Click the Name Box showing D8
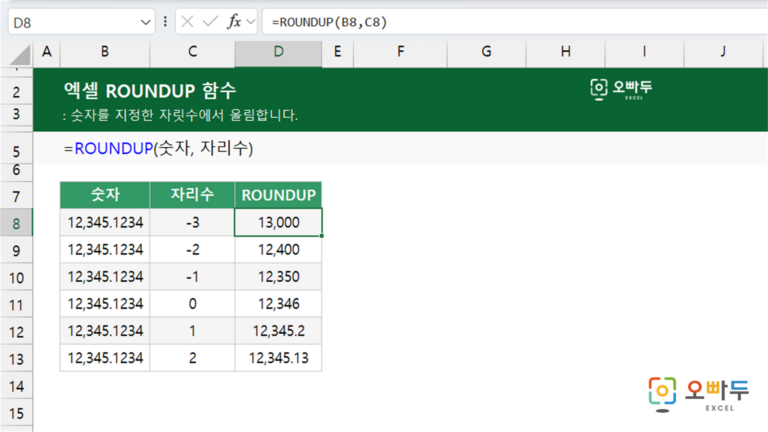 pos(81,22)
